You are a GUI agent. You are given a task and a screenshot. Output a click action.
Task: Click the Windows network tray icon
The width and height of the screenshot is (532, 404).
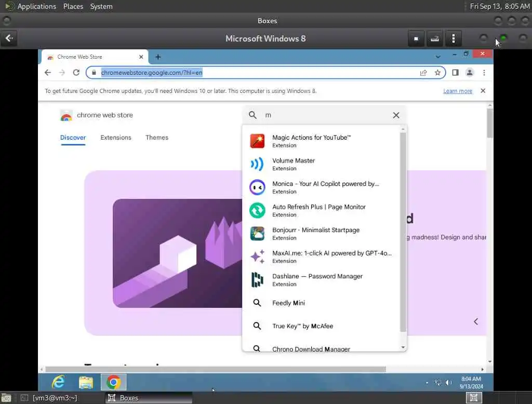pyautogui.click(x=438, y=383)
